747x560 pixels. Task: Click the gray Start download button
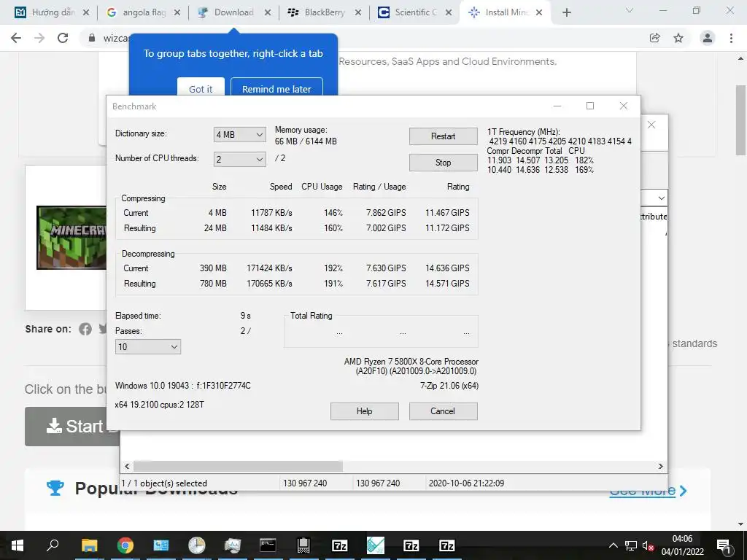[x=72, y=426]
